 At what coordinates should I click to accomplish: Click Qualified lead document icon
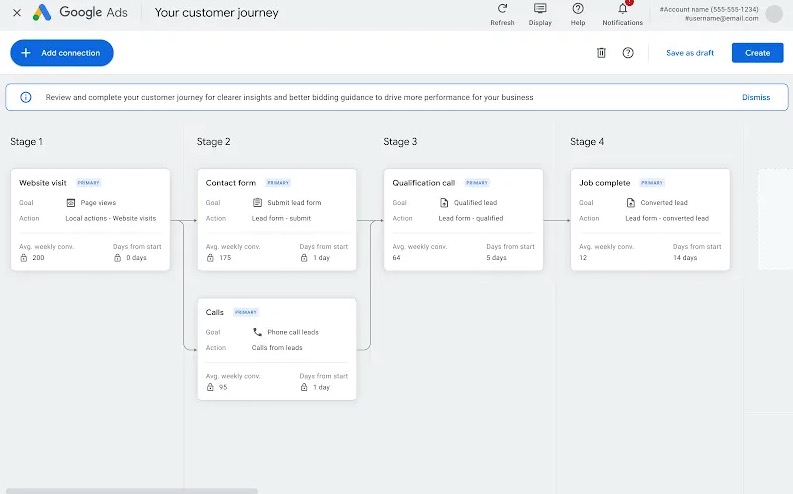(444, 203)
